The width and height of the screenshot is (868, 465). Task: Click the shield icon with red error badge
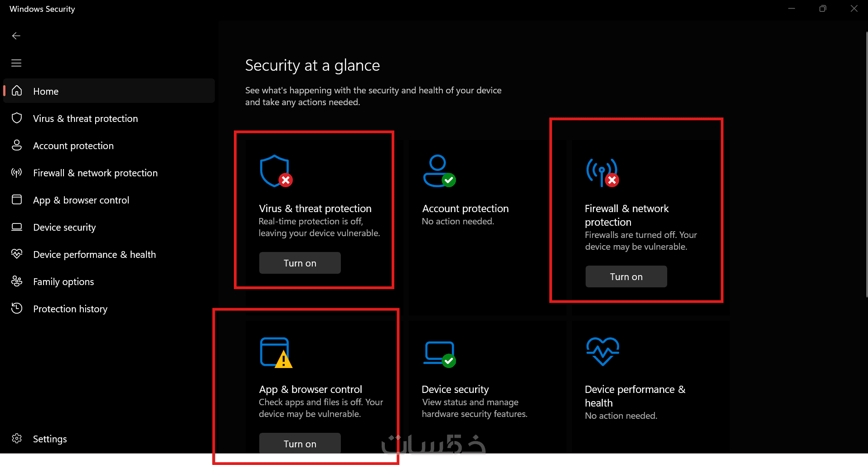(x=276, y=171)
